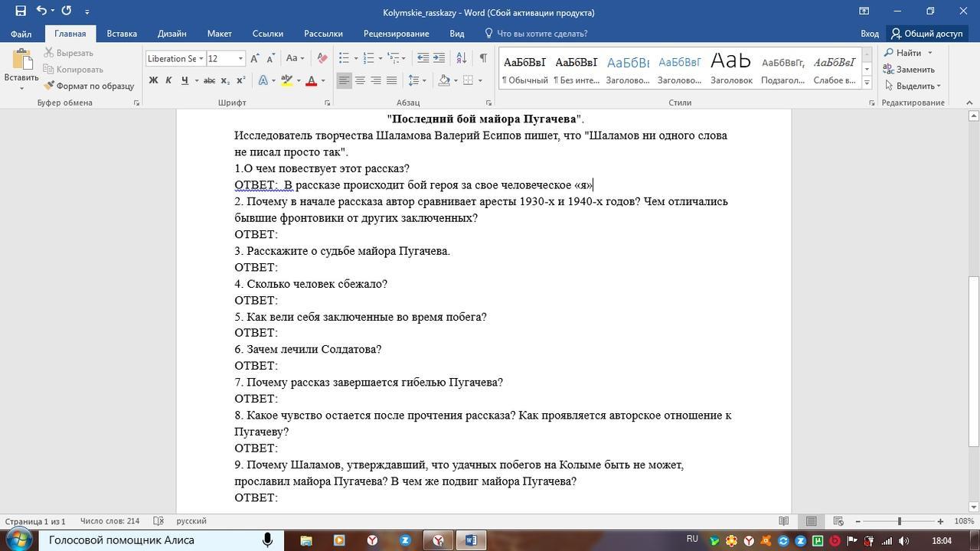The width and height of the screenshot is (980, 551).
Task: Open the Файл menu
Action: [x=21, y=34]
